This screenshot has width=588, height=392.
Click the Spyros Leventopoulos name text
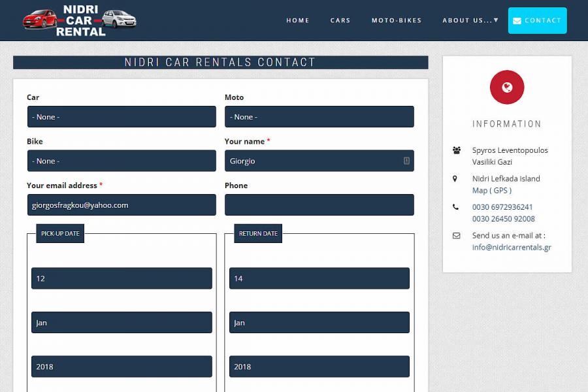click(510, 150)
